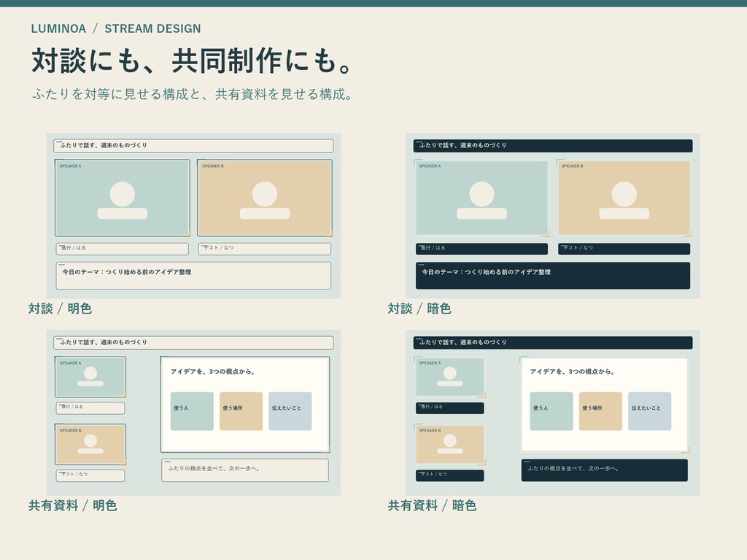Click Speaker B video panel in 対談 / 暗色 layout
Viewport: 747px width, 560px height.
tap(624, 198)
